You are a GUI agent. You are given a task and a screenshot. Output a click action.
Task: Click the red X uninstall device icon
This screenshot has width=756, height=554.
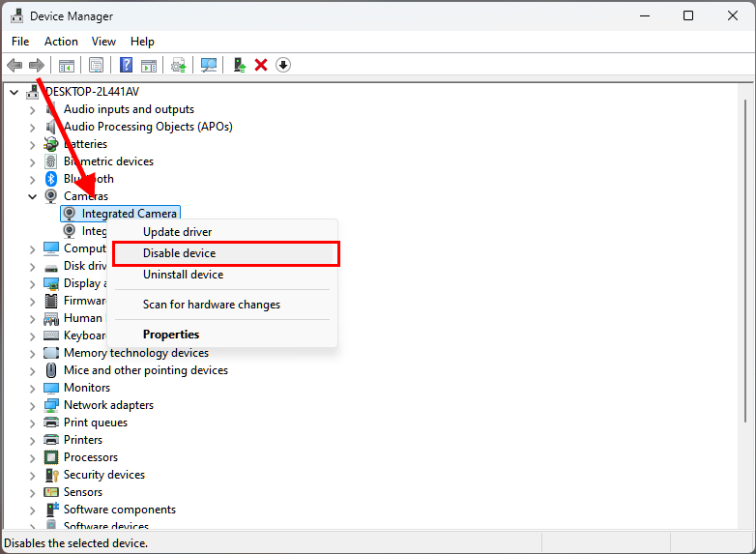point(260,65)
